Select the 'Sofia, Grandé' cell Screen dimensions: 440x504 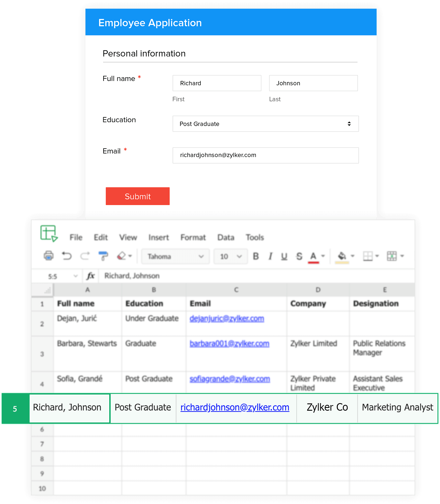point(88,382)
